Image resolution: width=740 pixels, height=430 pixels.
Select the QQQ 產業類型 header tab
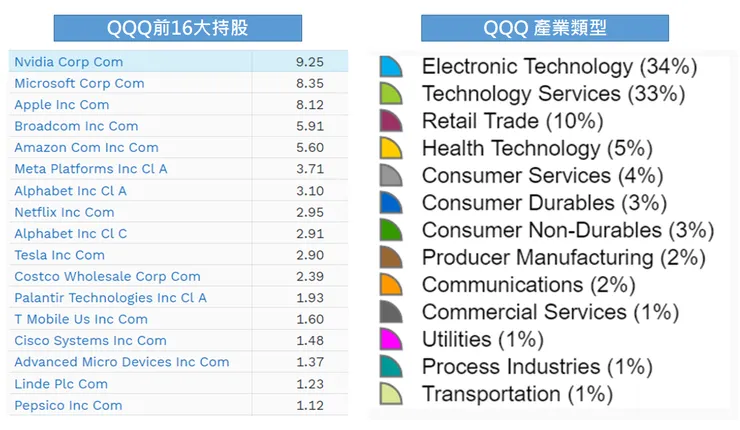[544, 28]
